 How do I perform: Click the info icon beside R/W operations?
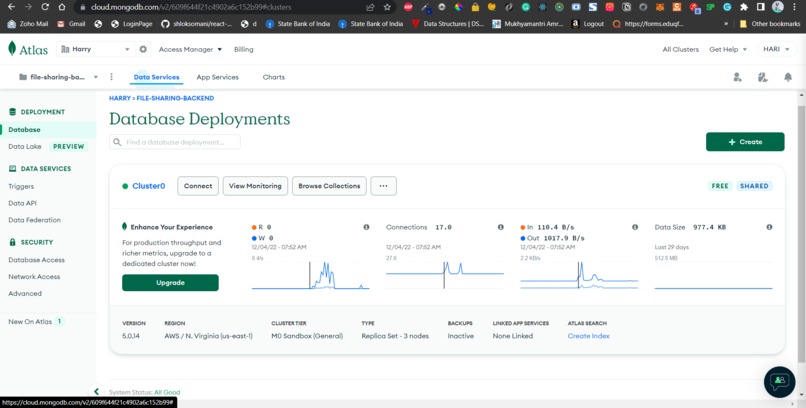367,227
